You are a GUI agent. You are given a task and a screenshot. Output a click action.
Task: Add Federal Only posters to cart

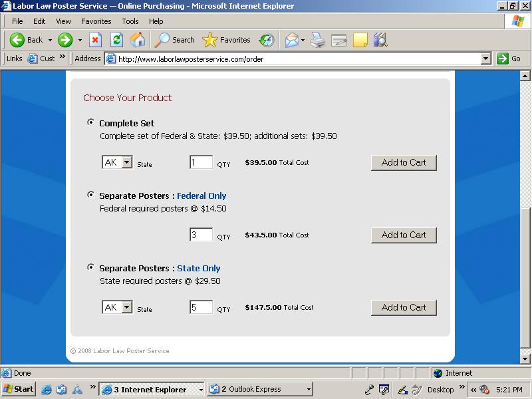click(x=404, y=235)
